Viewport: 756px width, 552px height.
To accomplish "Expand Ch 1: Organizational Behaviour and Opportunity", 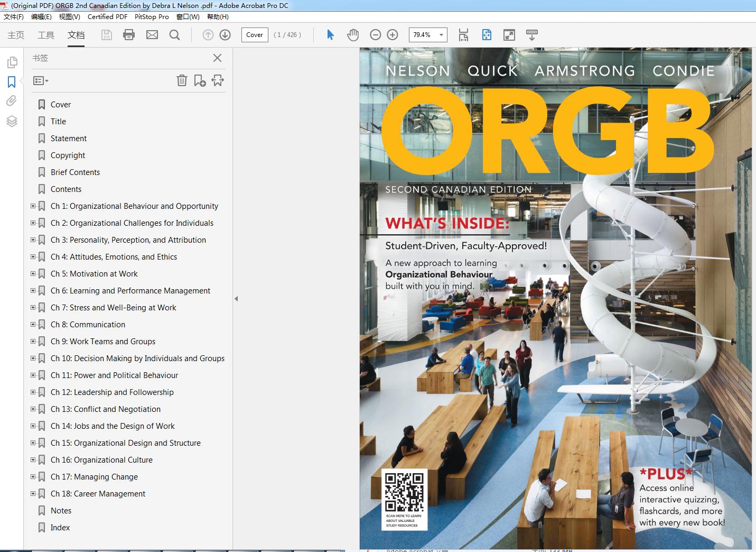I will (x=33, y=206).
